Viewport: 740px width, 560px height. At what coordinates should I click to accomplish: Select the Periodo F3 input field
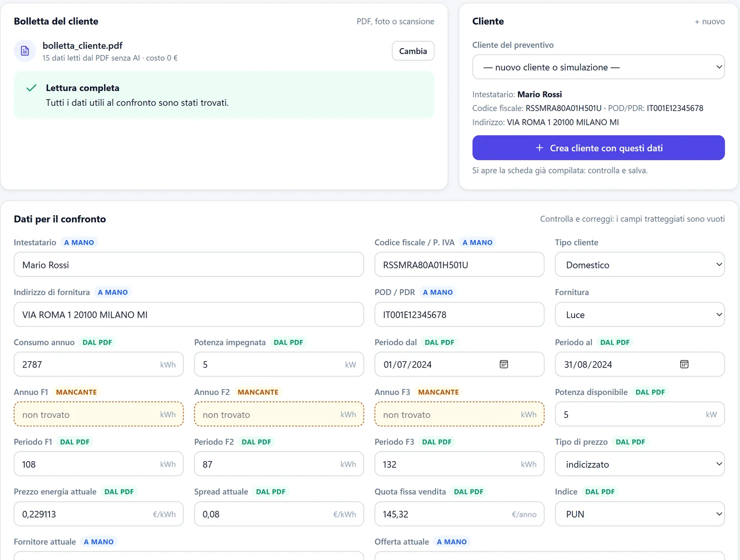pos(459,464)
